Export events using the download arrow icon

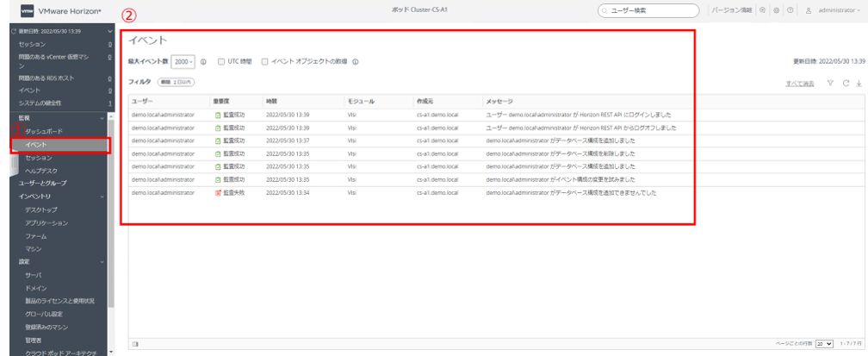tap(859, 83)
